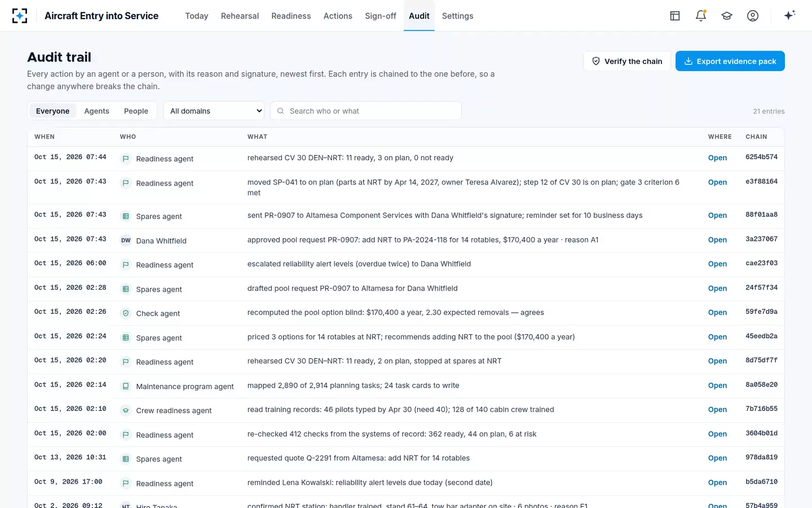This screenshot has width=812, height=508.
Task: Click the chain hash 8a058e20
Action: pyautogui.click(x=761, y=385)
